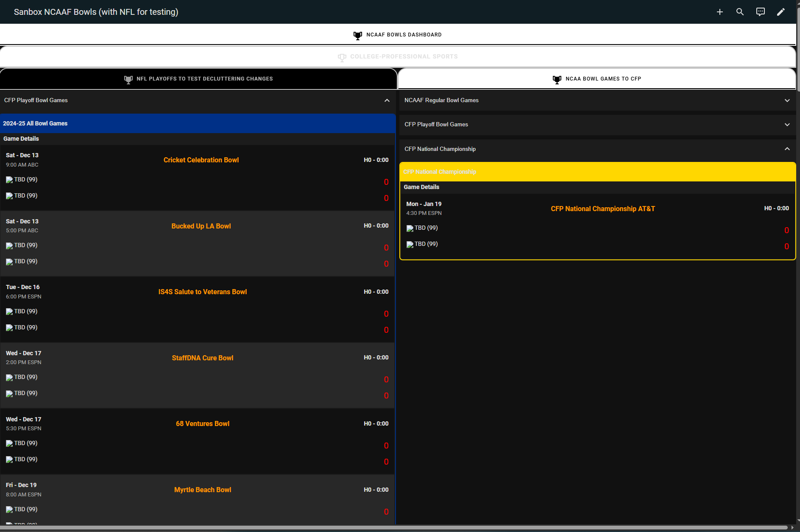
Task: Click trophy icon beside NCAA Bowl Games to CFP
Action: point(557,79)
